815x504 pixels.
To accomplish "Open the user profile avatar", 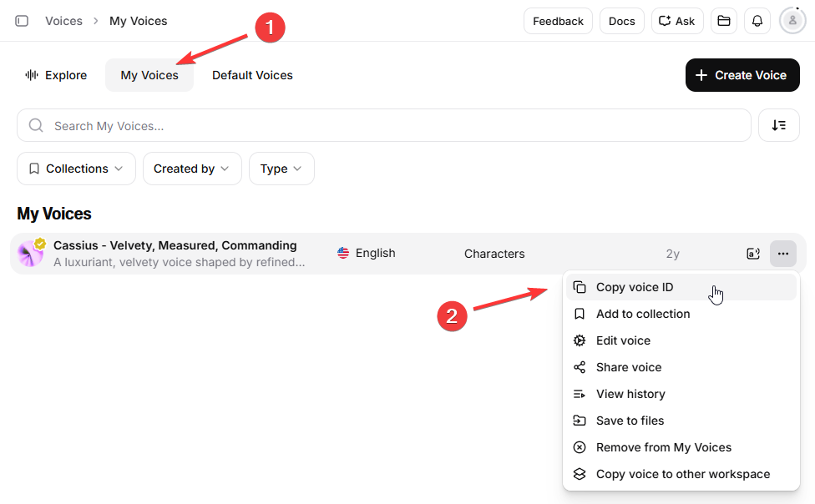I will click(792, 21).
